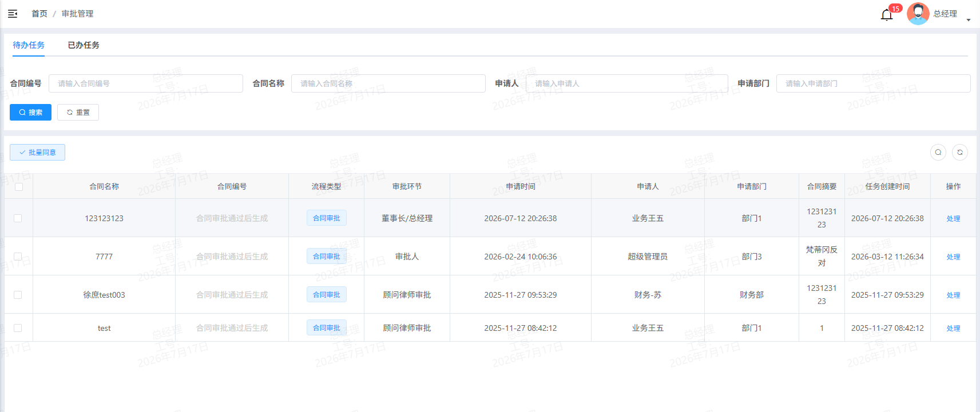Focus the 申请人 input field

(627, 83)
